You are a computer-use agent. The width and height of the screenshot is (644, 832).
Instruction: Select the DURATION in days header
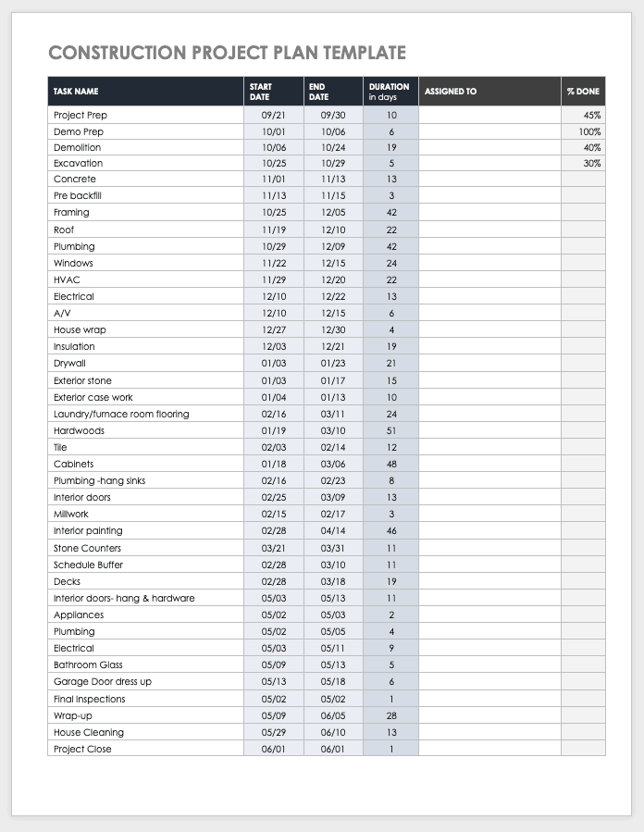[389, 92]
